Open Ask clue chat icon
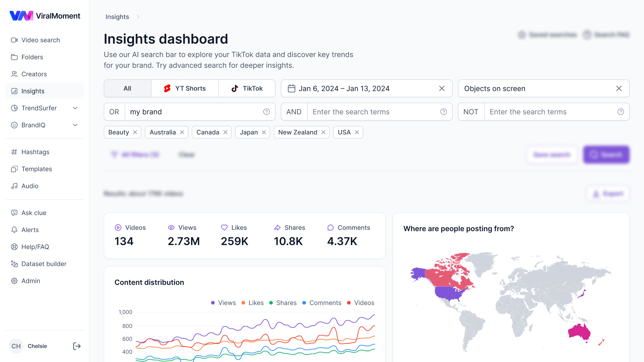Image resolution: width=644 pixels, height=362 pixels. point(14,213)
